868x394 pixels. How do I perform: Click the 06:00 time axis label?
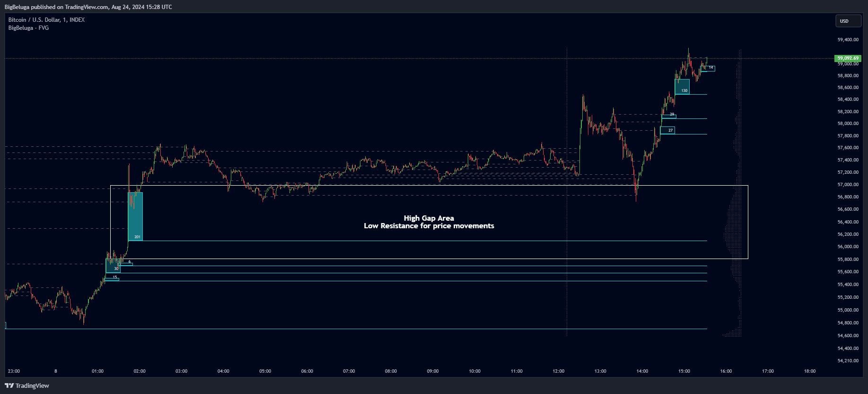(x=307, y=371)
